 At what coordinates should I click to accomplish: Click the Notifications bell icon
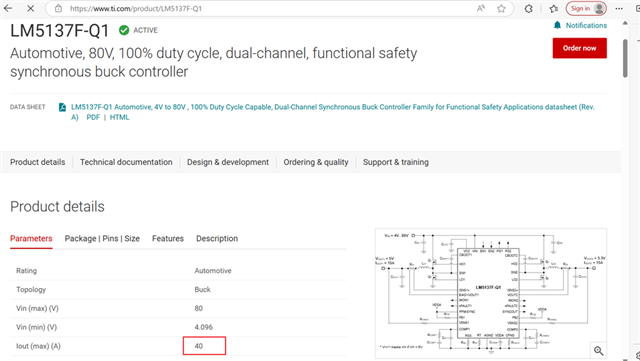(x=557, y=25)
